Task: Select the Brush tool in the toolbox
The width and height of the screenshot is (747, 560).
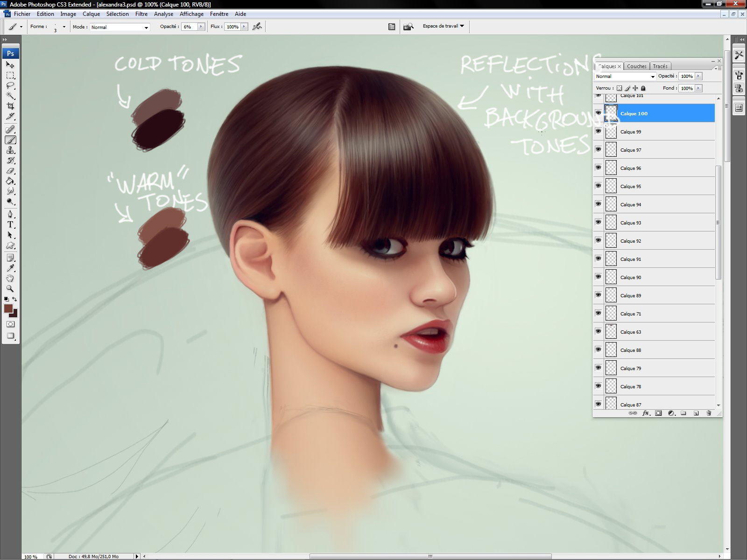Action: coord(10,140)
